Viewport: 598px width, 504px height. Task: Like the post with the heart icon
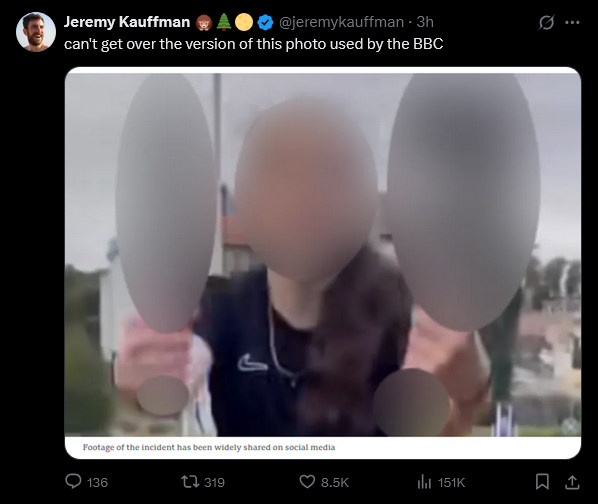[307, 482]
